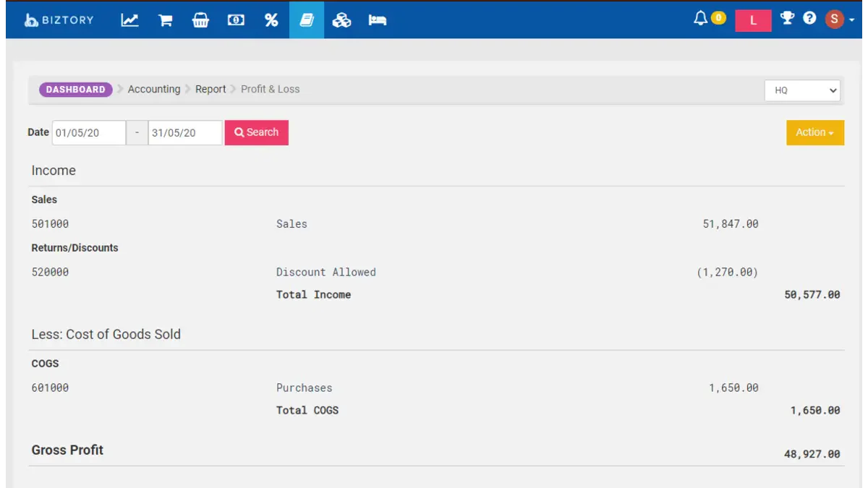Click the amount 51,847.00
This screenshot has width=868, height=488.
(x=731, y=224)
